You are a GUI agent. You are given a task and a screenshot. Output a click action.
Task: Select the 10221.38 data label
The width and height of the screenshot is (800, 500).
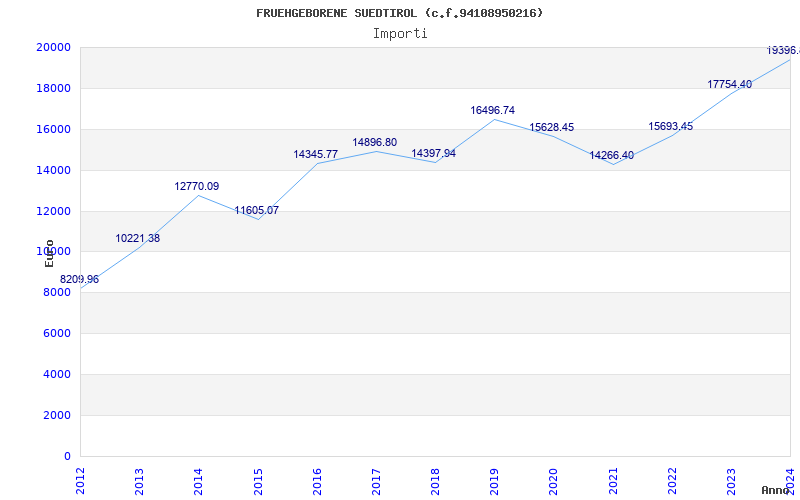[138, 238]
